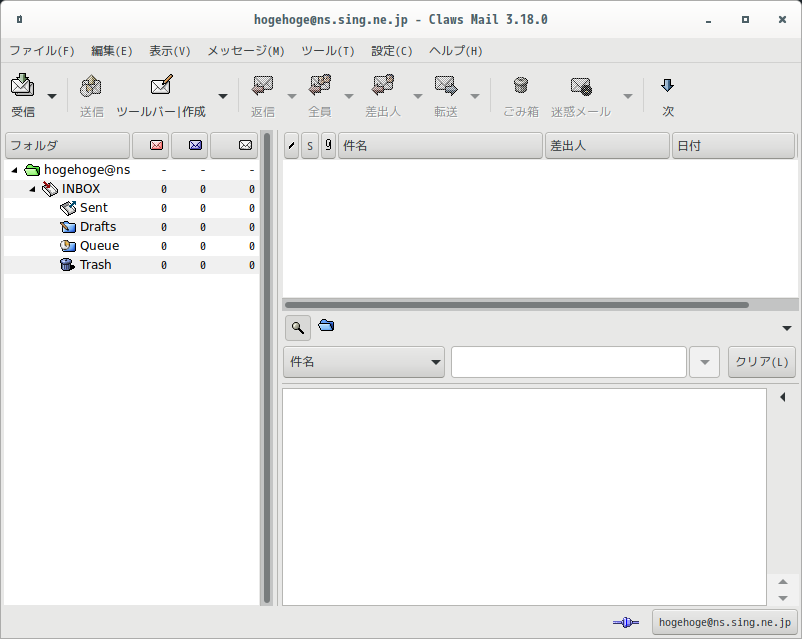802x639 pixels.
Task: Click the Send queued mail (送信) icon
Action: click(91, 86)
